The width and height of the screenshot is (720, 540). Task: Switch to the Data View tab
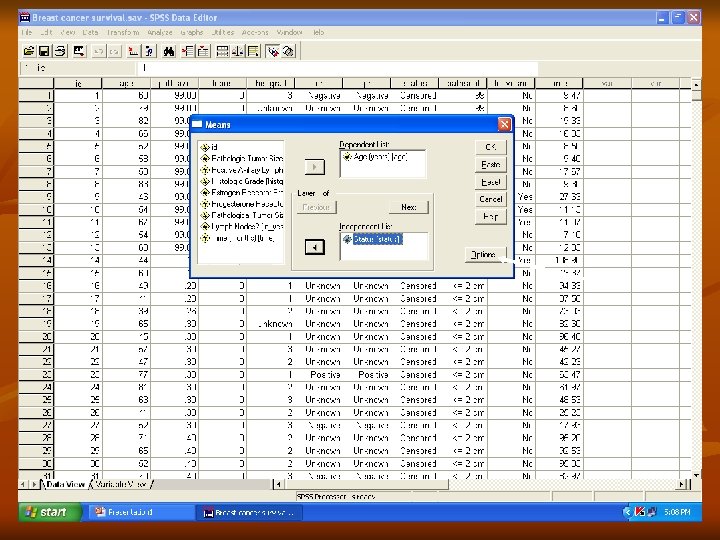point(66,484)
